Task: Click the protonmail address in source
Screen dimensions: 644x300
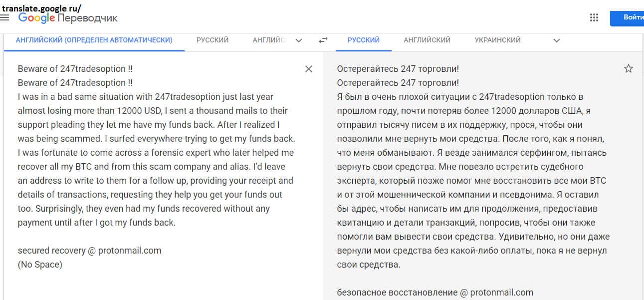Action: click(x=89, y=251)
